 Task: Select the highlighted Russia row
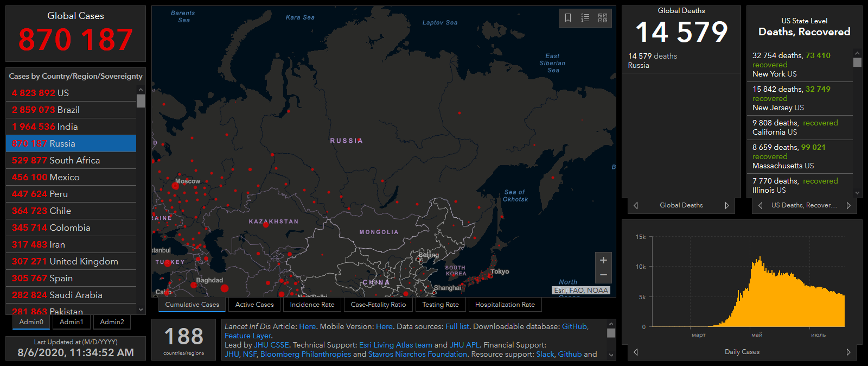click(71, 143)
